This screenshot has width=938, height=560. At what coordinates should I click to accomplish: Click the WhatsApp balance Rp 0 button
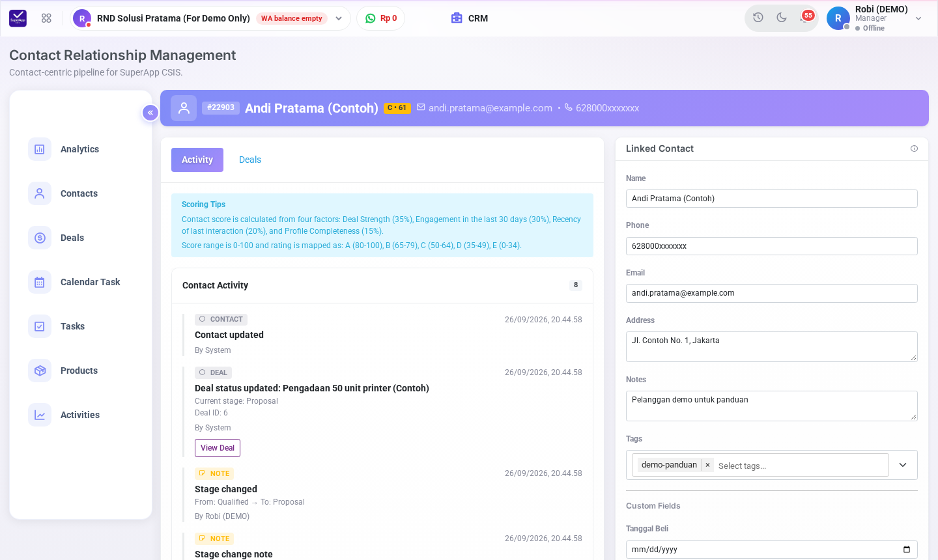381,18
